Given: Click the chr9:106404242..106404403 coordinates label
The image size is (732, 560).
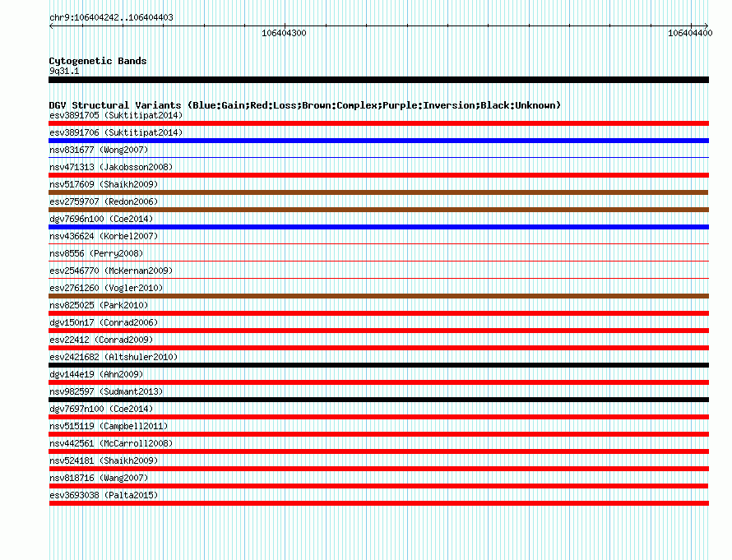Looking at the screenshot, I should [111, 17].
